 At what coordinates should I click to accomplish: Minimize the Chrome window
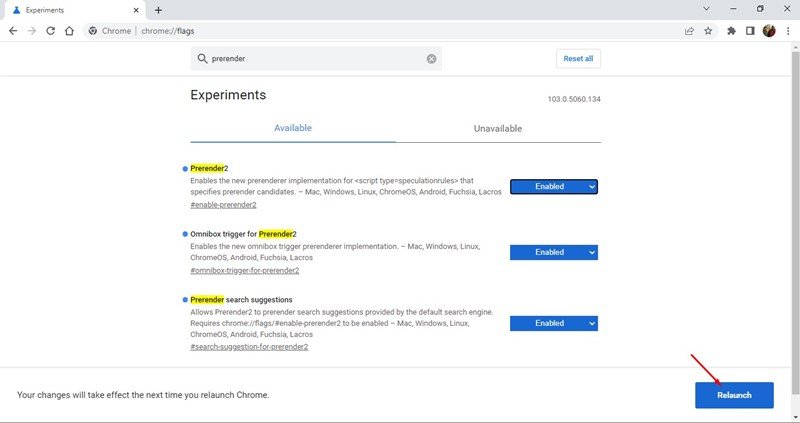733,9
